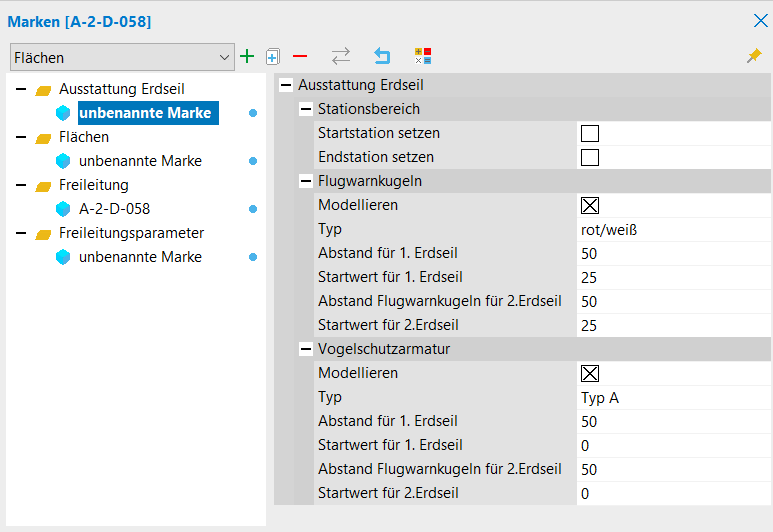773x532 pixels.
Task: Select the Freileitung folder in tree
Action: click(x=93, y=185)
